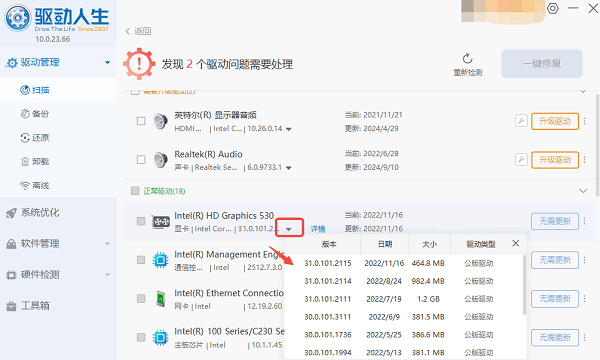
Task: Click the 驱动人生 logo icon
Action: [x=18, y=18]
